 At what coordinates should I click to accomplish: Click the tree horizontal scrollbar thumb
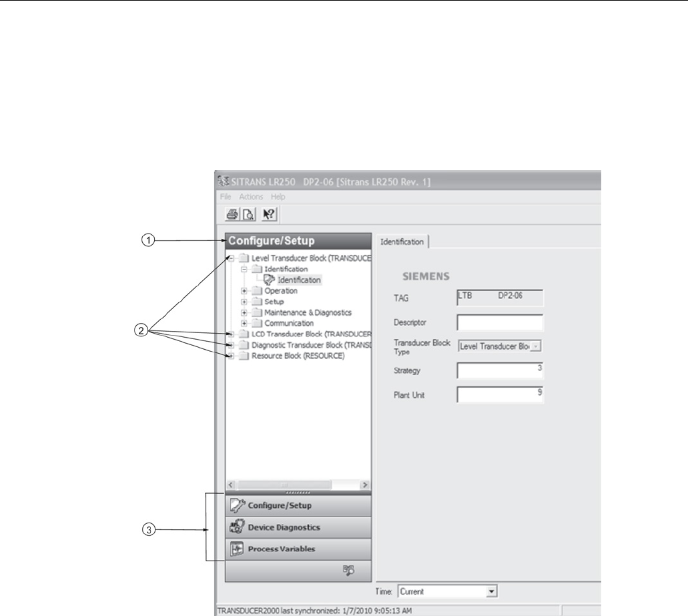pos(284,485)
